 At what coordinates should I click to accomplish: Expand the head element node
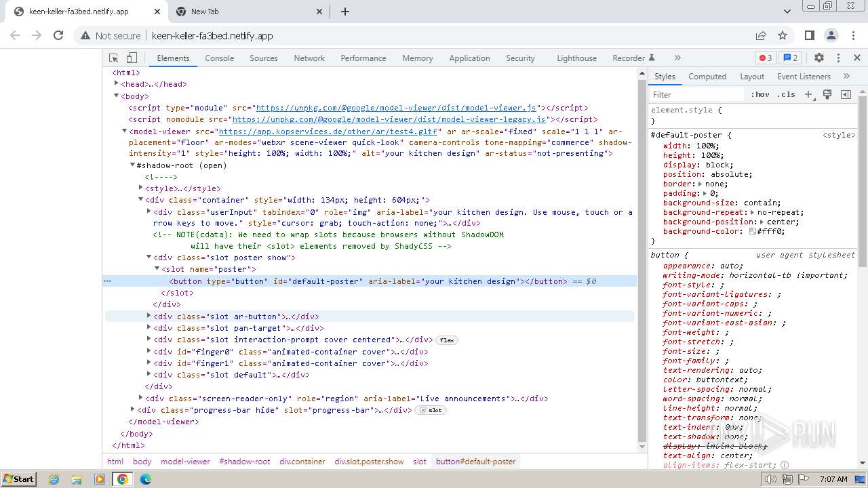(x=117, y=83)
